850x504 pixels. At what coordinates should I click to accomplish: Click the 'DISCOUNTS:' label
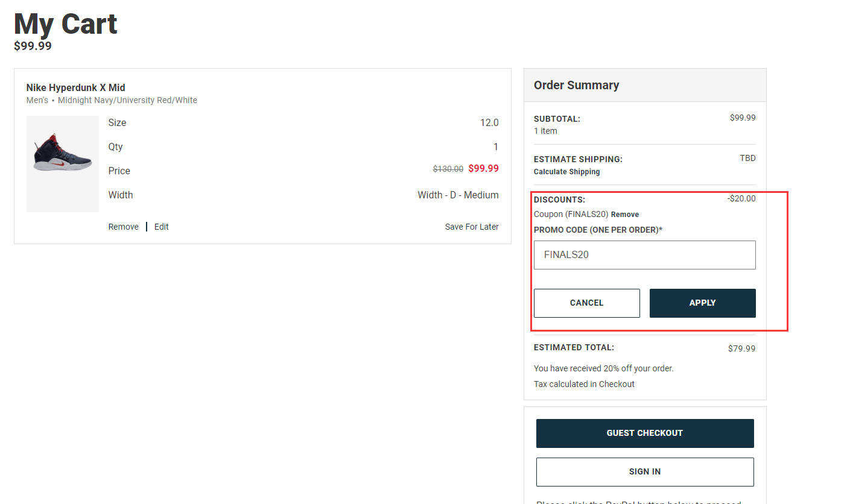[560, 200]
